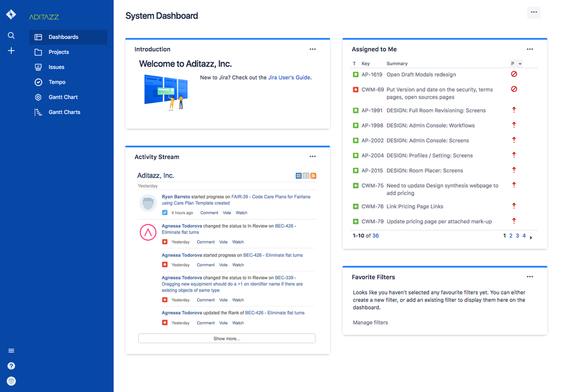Screen dimensions: 564x392
Task: Open the help question mark icon
Action: [x=11, y=365]
